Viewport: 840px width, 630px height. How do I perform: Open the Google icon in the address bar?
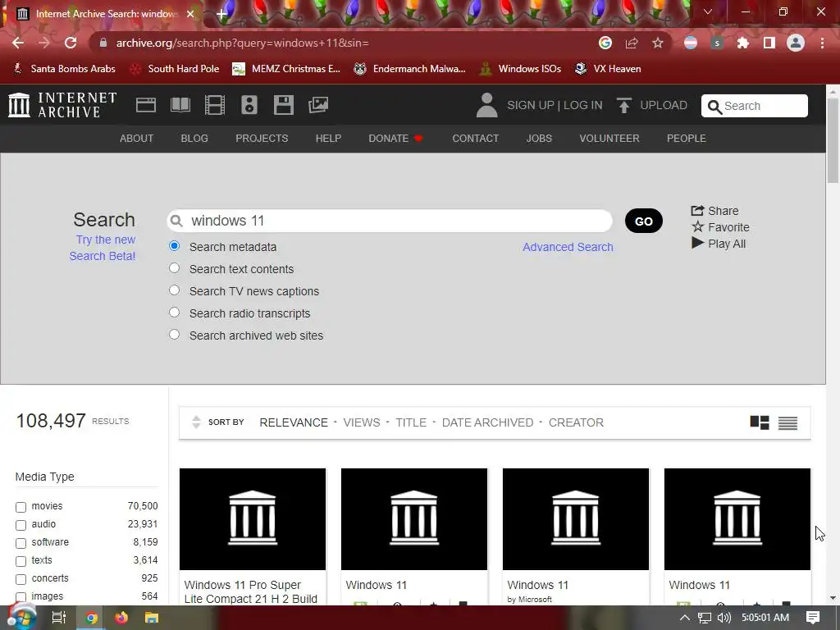(605, 43)
